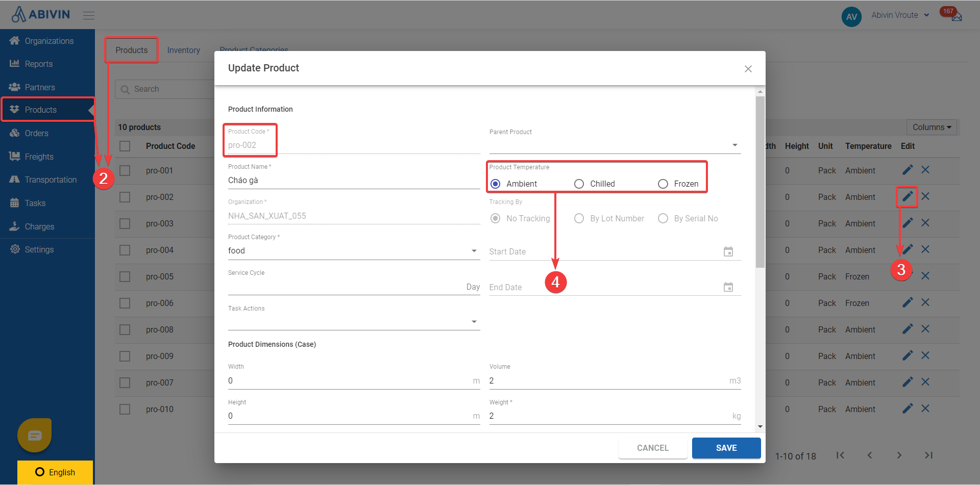
Task: Click edit pencil for pro-007 row
Action: click(908, 382)
